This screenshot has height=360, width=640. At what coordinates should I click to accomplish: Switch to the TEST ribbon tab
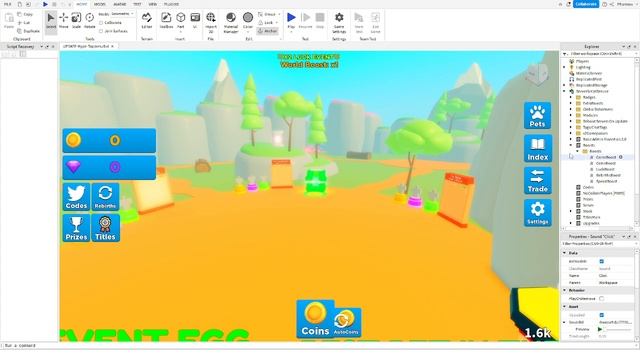pyautogui.click(x=137, y=4)
